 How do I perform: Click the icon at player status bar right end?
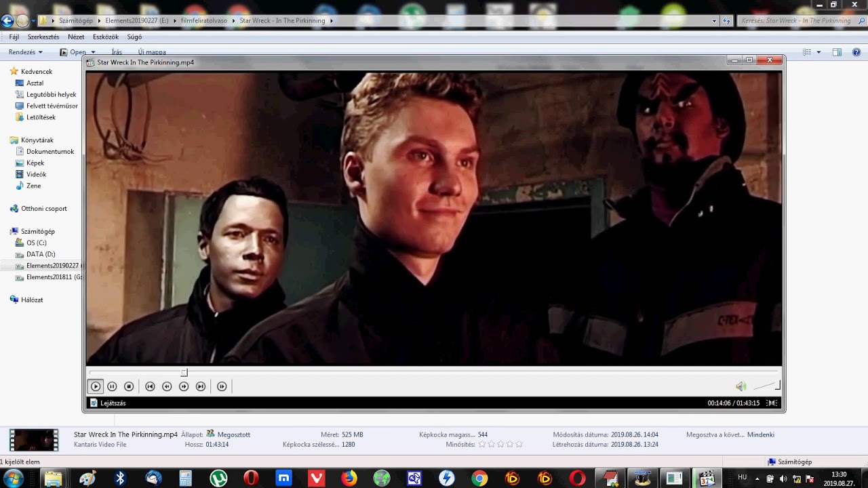click(772, 403)
